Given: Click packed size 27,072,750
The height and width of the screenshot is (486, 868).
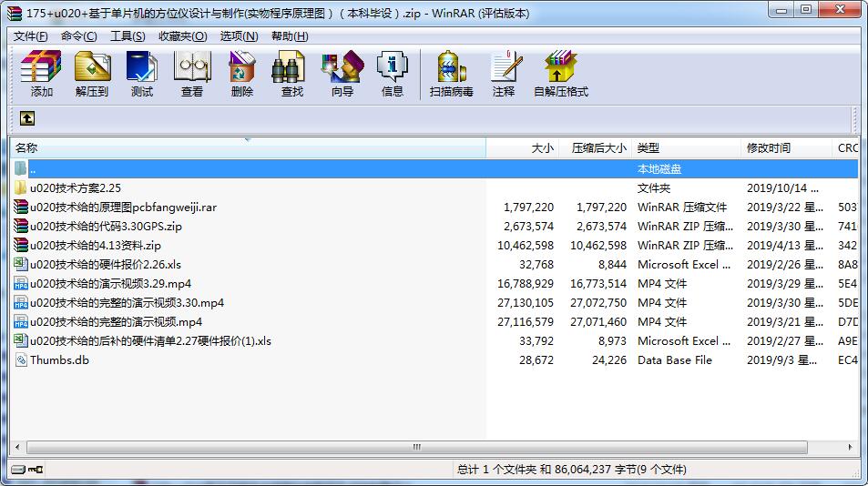Looking at the screenshot, I should (598, 302).
